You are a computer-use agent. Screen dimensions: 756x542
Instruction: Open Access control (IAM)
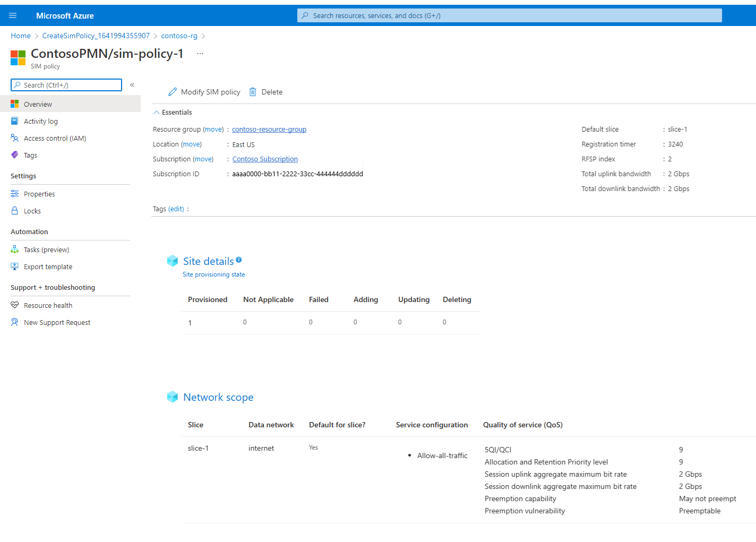[x=55, y=138]
